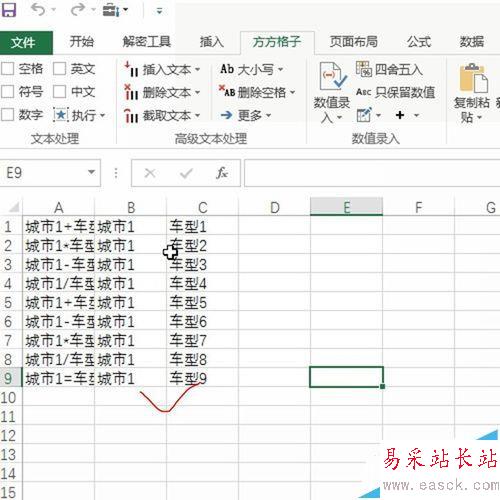Open the Name Box dropdown arrow
The image size is (500, 500).
coord(91,172)
